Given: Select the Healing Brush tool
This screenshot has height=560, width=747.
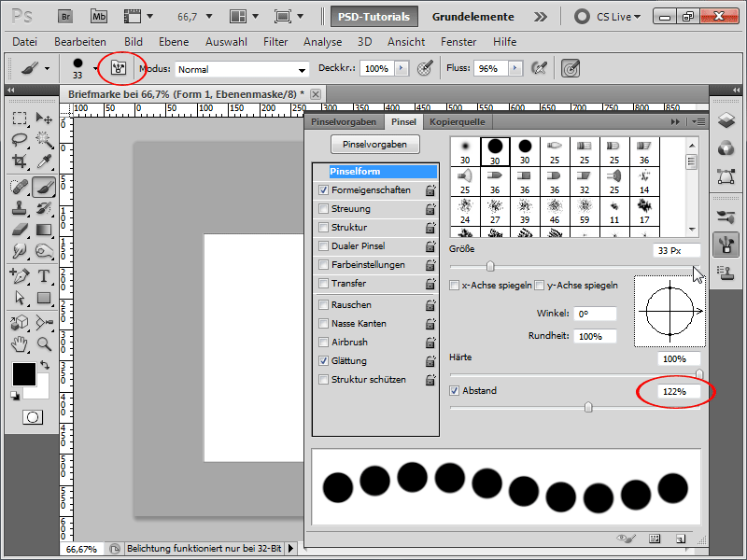Looking at the screenshot, I should (20, 187).
